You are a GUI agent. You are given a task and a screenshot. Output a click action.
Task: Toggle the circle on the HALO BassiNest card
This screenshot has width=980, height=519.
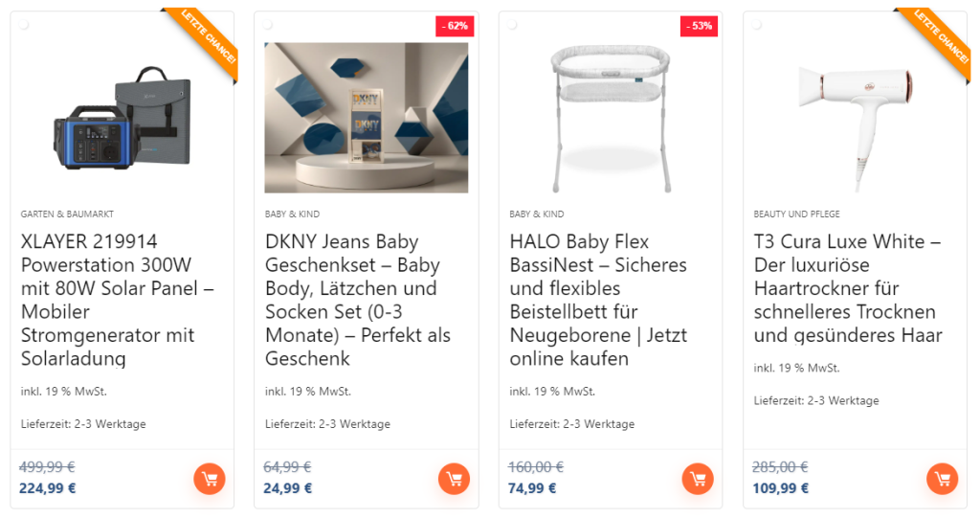513,25
